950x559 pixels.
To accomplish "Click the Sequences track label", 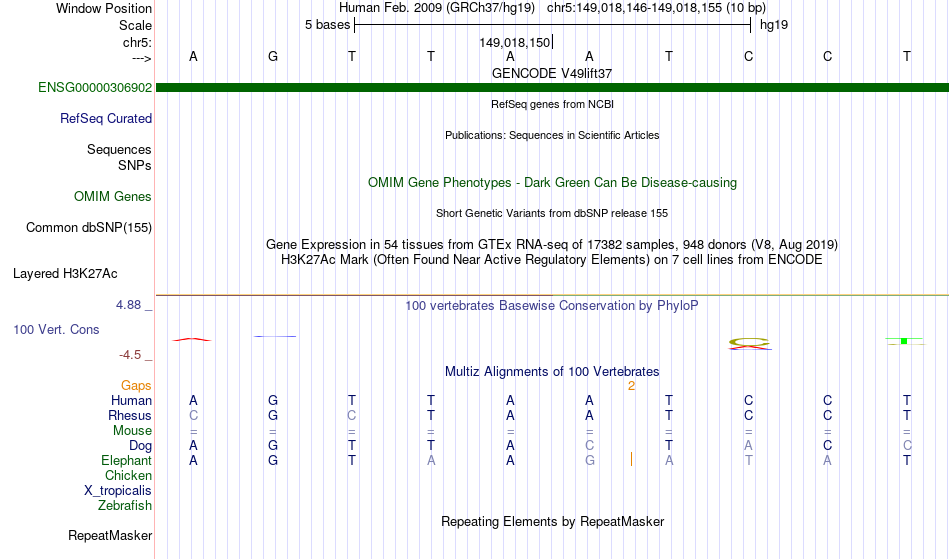I will (119, 150).
